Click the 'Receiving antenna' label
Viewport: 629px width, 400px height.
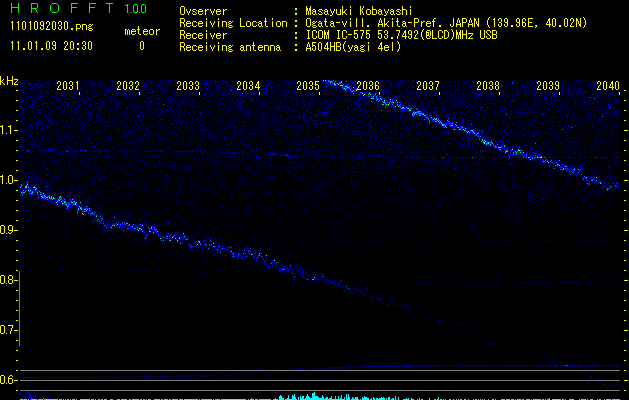click(230, 47)
